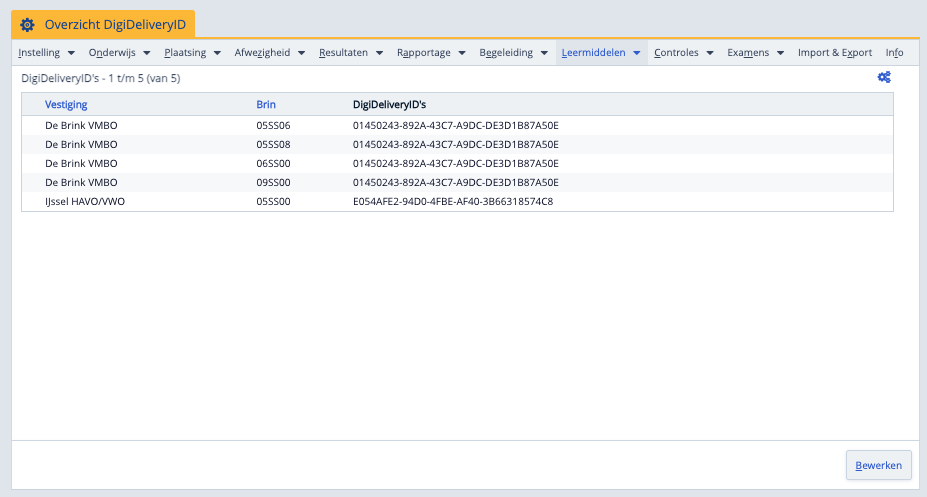Click the gear icon beside Overzicht DigiDeliveryID
The width and height of the screenshot is (927, 497).
click(27, 25)
